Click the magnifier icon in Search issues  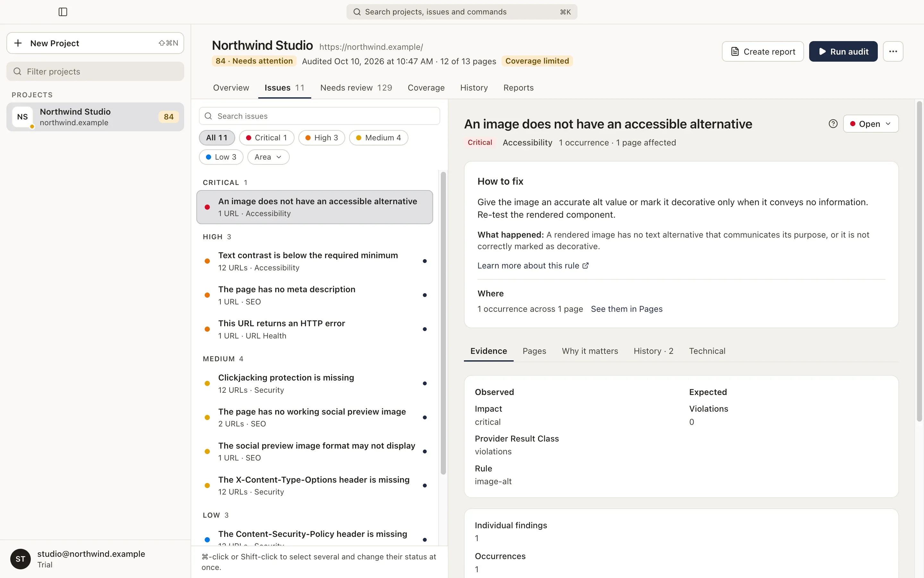[208, 116]
